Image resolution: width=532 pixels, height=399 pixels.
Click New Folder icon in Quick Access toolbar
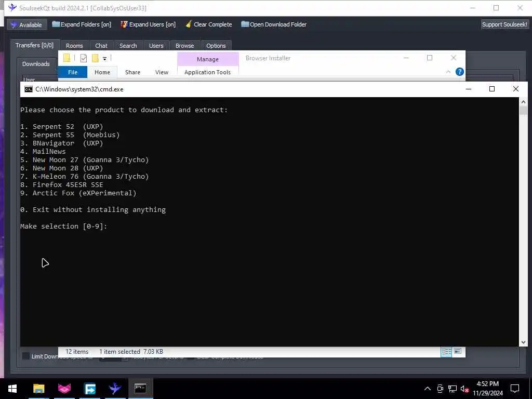(x=96, y=58)
